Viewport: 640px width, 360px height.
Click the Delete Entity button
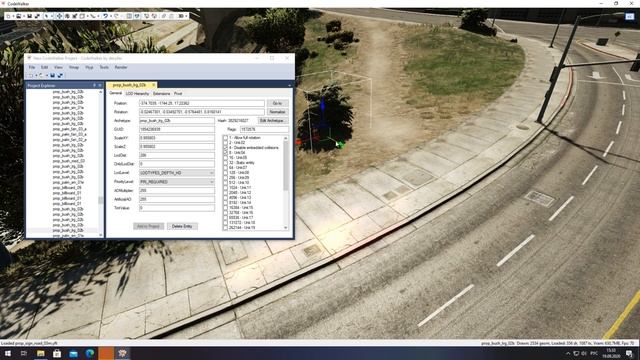click(x=182, y=226)
